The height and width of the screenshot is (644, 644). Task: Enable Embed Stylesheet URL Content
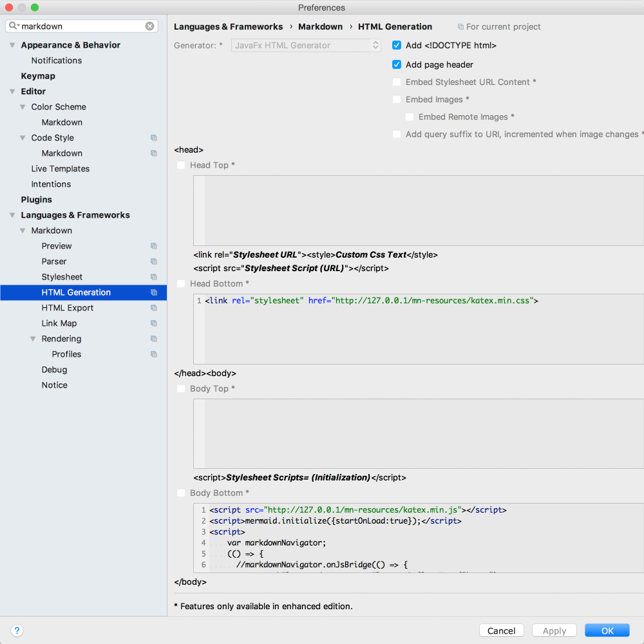[x=396, y=82]
